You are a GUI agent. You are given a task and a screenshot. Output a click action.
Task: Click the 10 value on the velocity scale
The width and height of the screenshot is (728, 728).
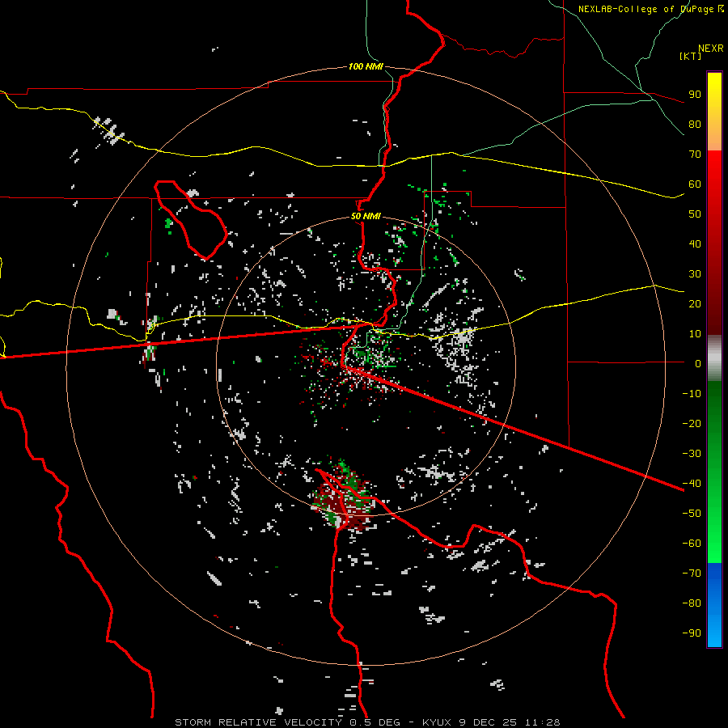click(695, 334)
